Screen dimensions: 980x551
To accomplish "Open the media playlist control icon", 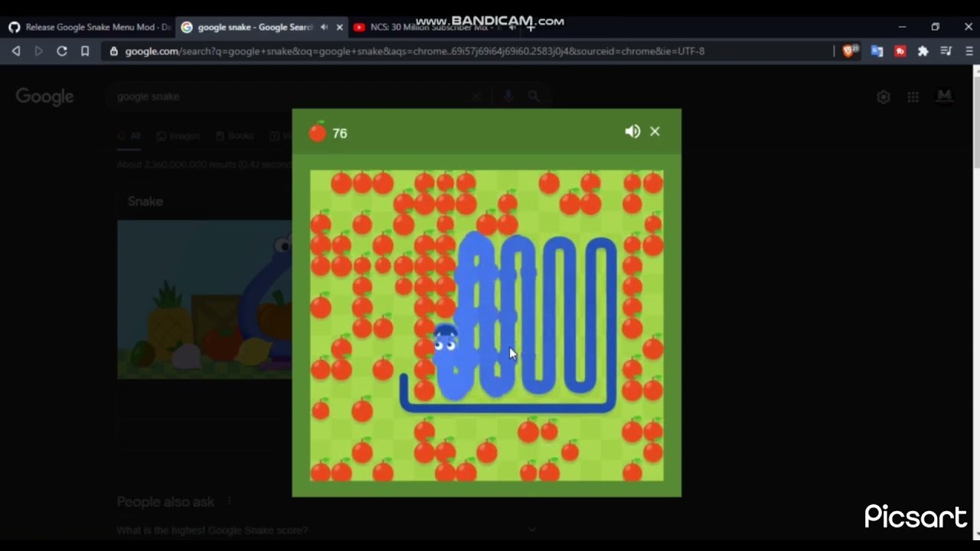I will pyautogui.click(x=946, y=51).
